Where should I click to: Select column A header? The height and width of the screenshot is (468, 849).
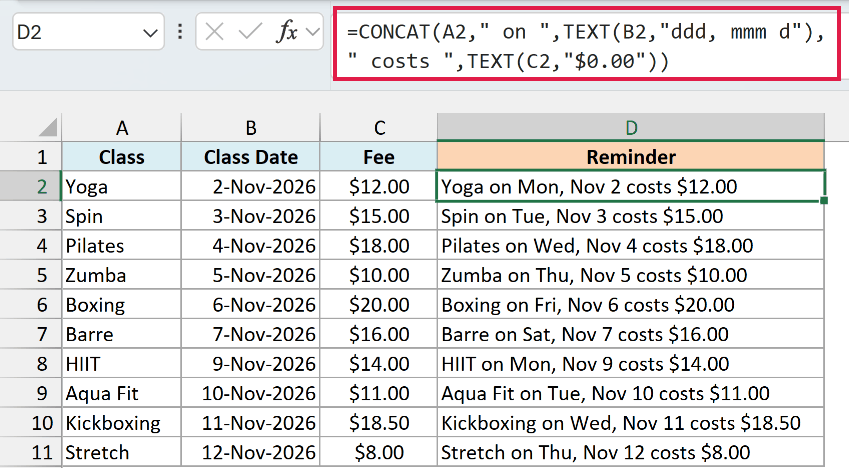coord(121,128)
